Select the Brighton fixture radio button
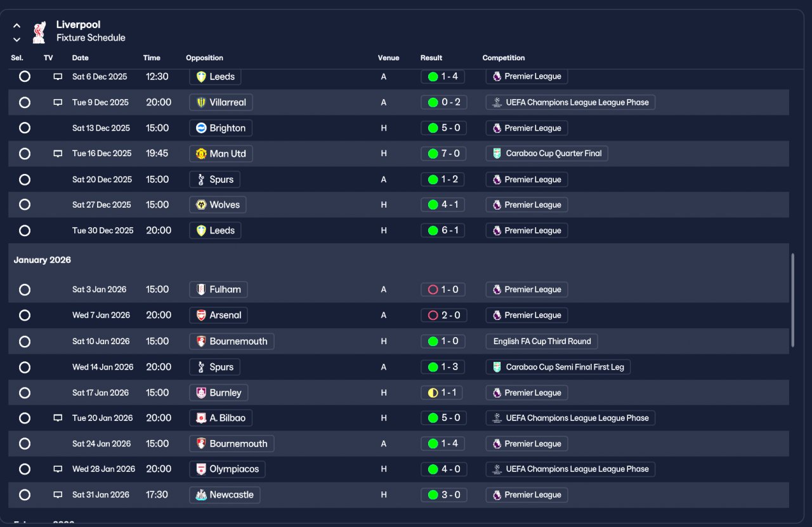812x527 pixels. (x=25, y=128)
